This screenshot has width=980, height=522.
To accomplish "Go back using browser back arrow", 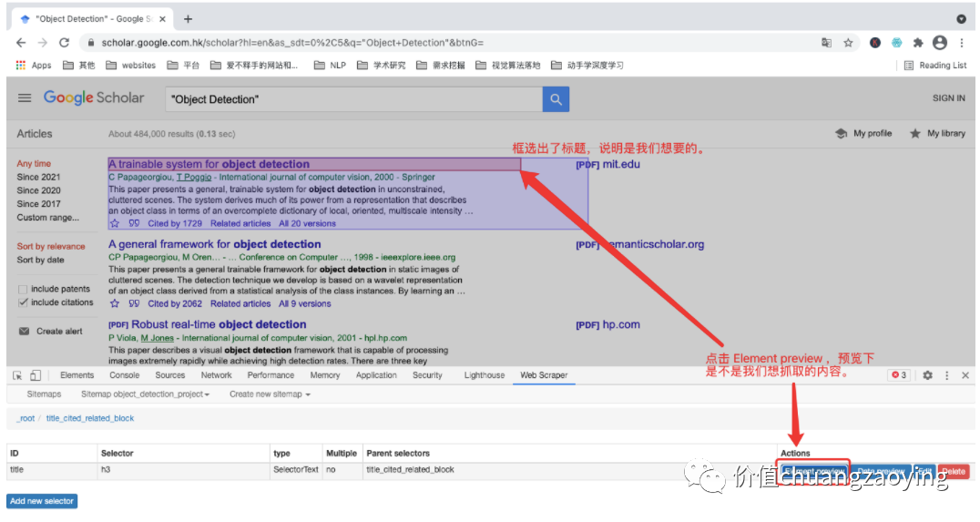I will tap(21, 43).
